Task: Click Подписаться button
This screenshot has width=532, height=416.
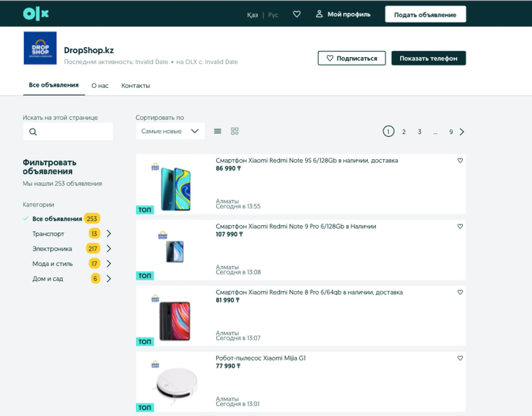Action: 352,58
